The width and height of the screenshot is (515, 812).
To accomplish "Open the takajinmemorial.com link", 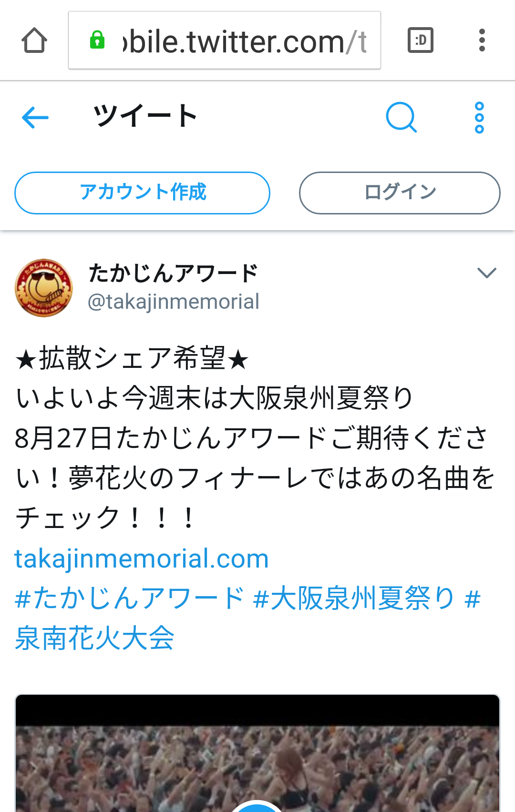I will tap(142, 558).
